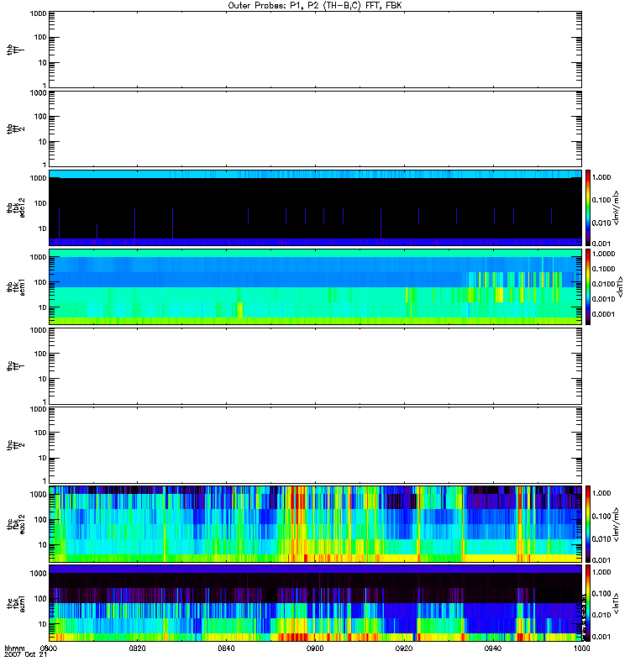Click the empty thc fff 2 plot panel
This screenshot has height=672, width=630.
point(315,445)
